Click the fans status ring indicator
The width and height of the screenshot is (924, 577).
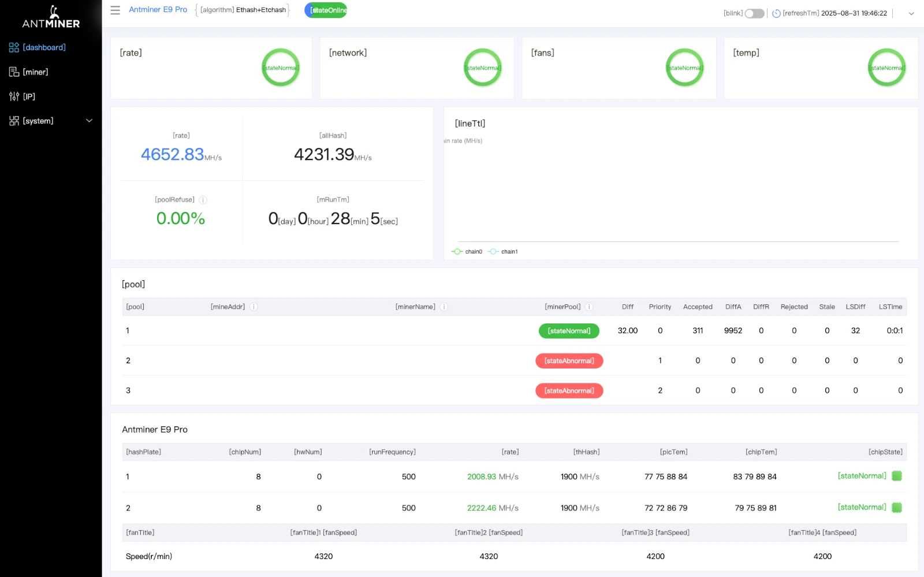coord(685,68)
